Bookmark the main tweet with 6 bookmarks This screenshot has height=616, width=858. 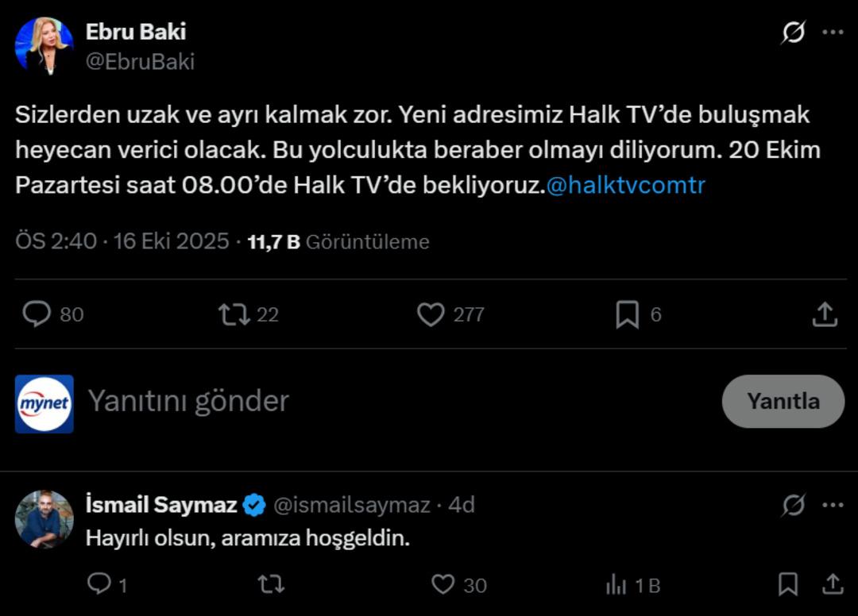click(x=627, y=314)
